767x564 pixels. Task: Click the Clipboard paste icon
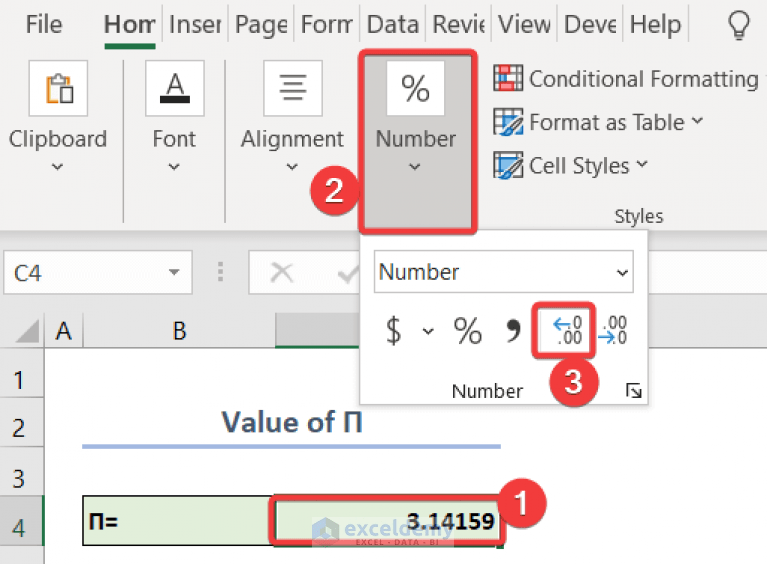pyautogui.click(x=59, y=89)
